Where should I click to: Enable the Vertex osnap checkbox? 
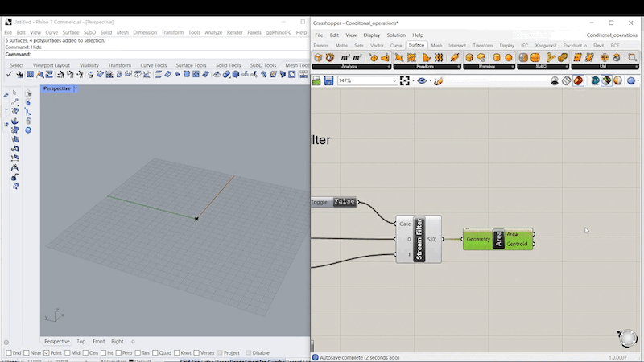[196, 353]
